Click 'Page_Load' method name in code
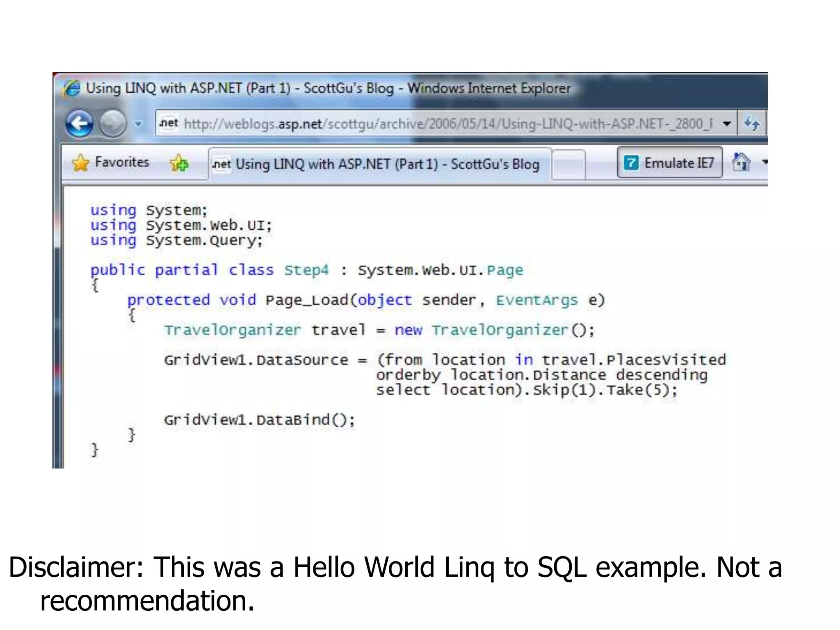840x630 pixels. 307,300
